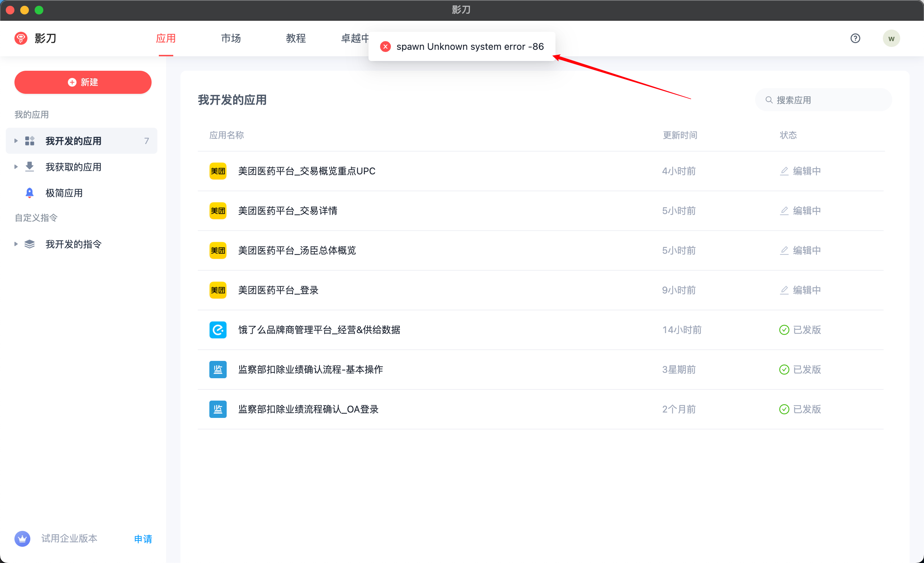This screenshot has height=563, width=924.
Task: Expand the 我开发的应用 tree arrow
Action: [x=16, y=141]
